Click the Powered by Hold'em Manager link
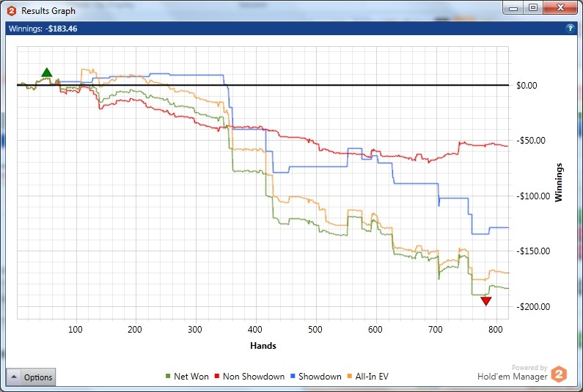The width and height of the screenshot is (583, 392). [x=513, y=373]
